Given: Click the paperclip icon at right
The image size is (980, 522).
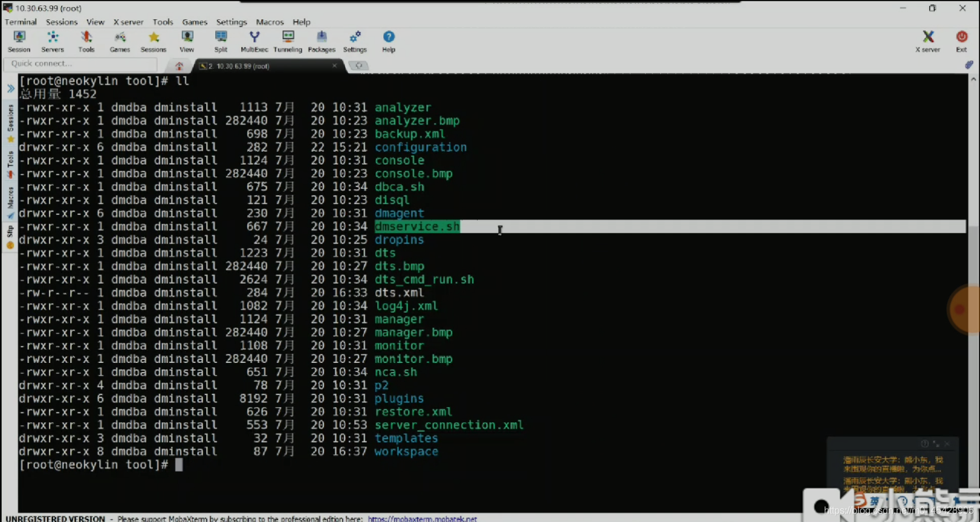Looking at the screenshot, I should tap(969, 64).
